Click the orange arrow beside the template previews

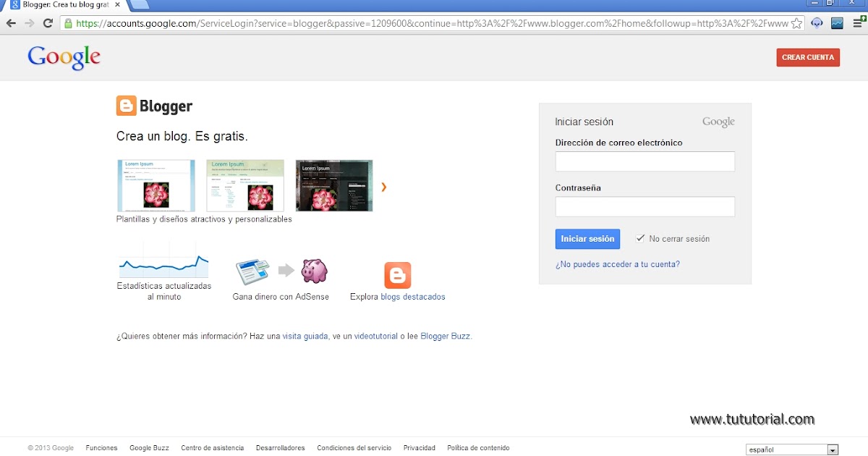coord(383,186)
